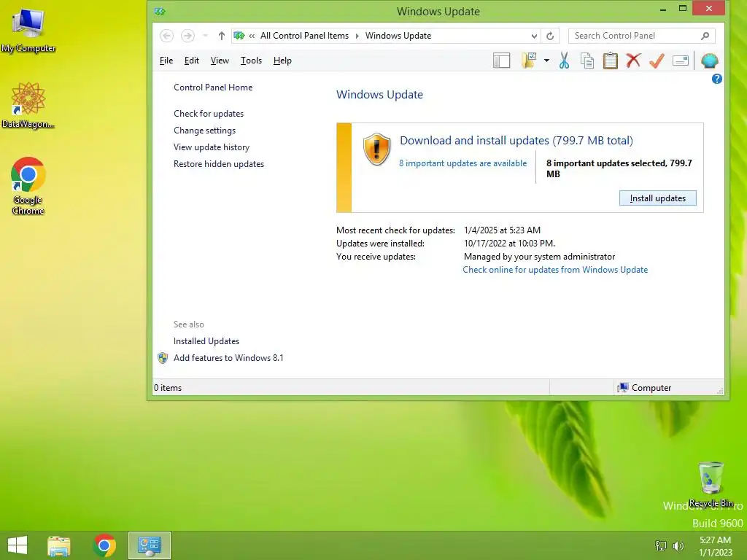Image resolution: width=747 pixels, height=560 pixels.
Task: Click Check for updates in sidebar
Action: click(209, 114)
